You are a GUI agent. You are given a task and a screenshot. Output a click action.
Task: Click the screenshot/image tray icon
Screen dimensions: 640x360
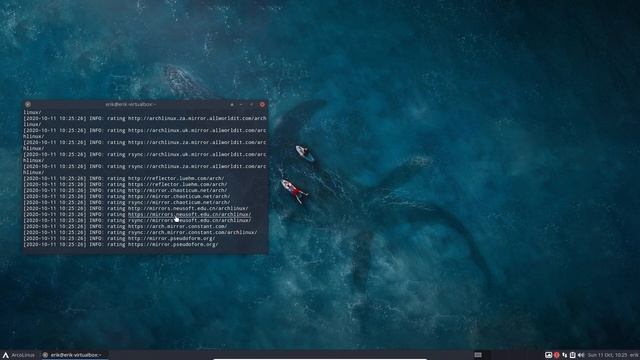click(548, 355)
